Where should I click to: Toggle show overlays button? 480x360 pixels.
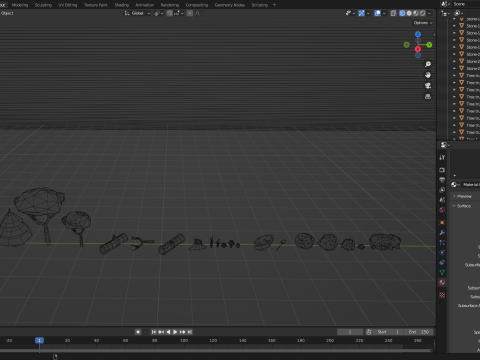point(377,13)
